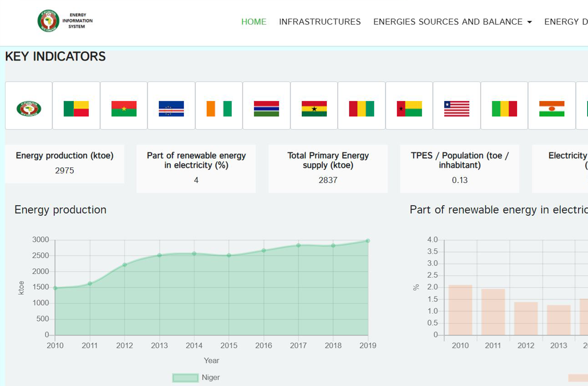Click the 2014 data point on Energy production chart

click(194, 254)
